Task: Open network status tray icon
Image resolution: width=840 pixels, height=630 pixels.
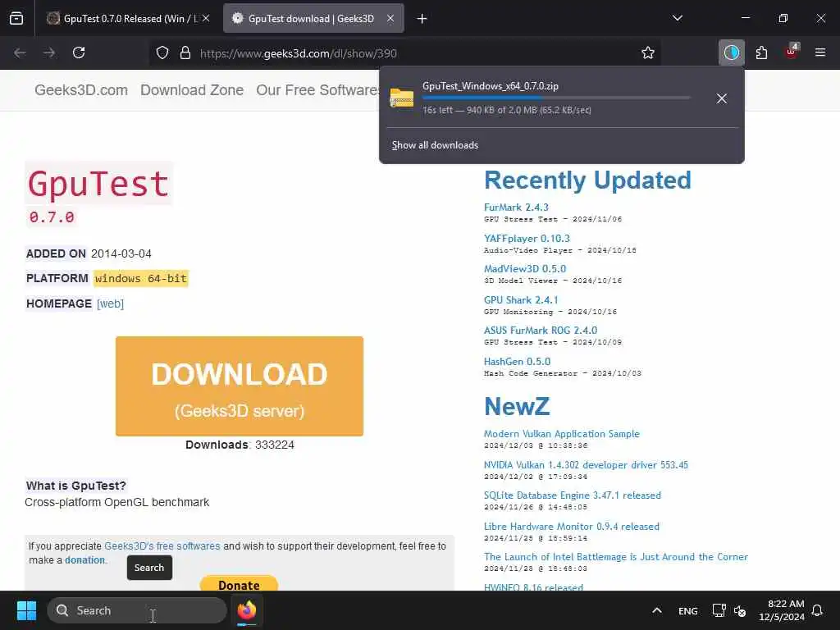Action: pyautogui.click(x=719, y=610)
